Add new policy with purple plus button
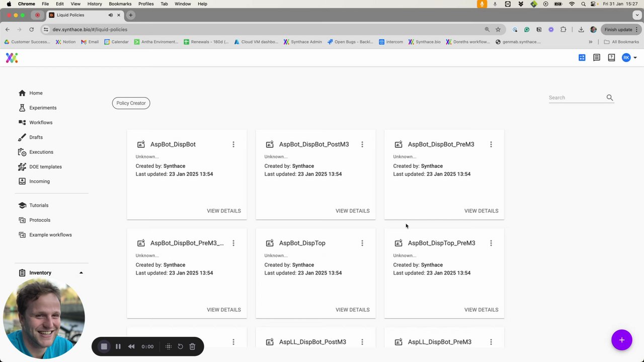This screenshot has height=362, width=644. tap(622, 340)
